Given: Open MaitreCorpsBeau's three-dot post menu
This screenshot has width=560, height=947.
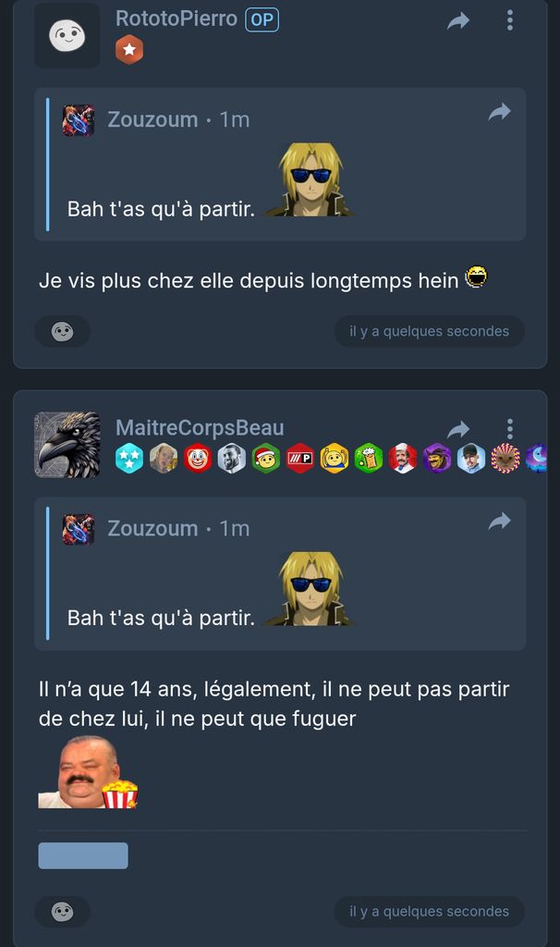Looking at the screenshot, I should coord(510,429).
